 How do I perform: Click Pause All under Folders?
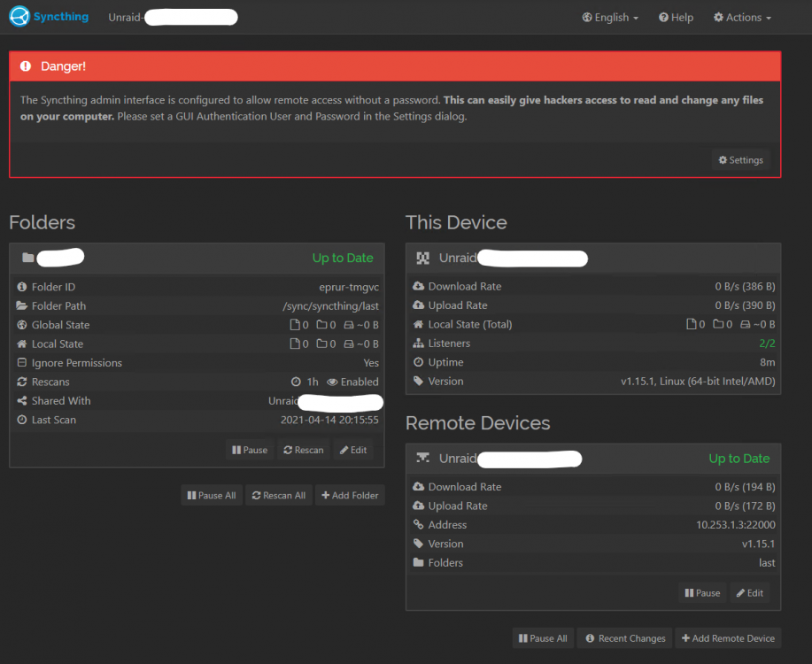click(212, 495)
